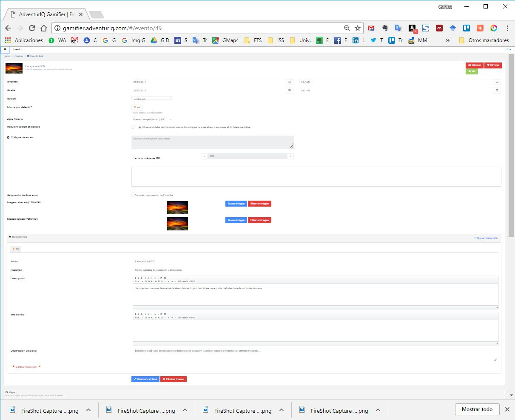Image resolution: width=515 pixels, height=420 pixels.
Task: Open calendar picker for Acaba date
Action: (x=290, y=90)
